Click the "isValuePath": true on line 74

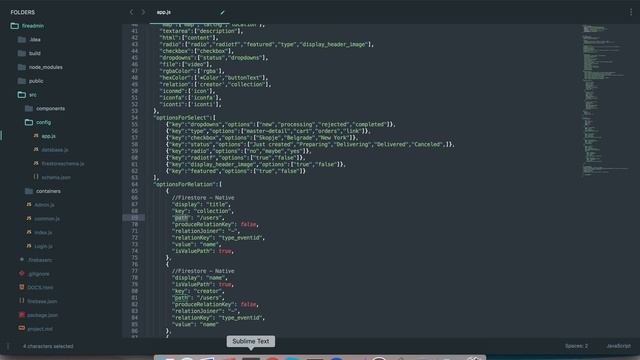[x=203, y=251]
